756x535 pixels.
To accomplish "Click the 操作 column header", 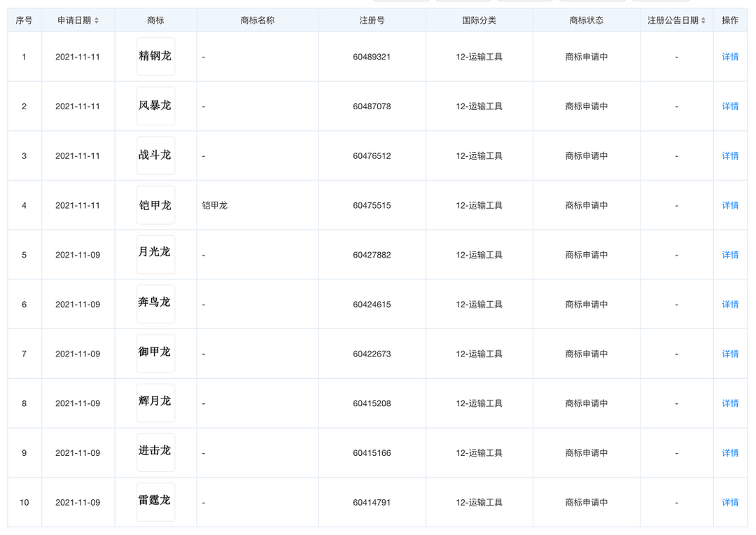I will pyautogui.click(x=730, y=20).
